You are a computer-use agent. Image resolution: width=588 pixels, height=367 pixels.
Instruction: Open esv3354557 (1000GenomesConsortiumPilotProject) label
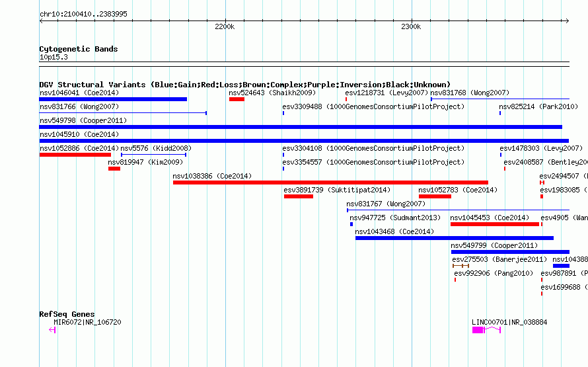pyautogui.click(x=373, y=162)
